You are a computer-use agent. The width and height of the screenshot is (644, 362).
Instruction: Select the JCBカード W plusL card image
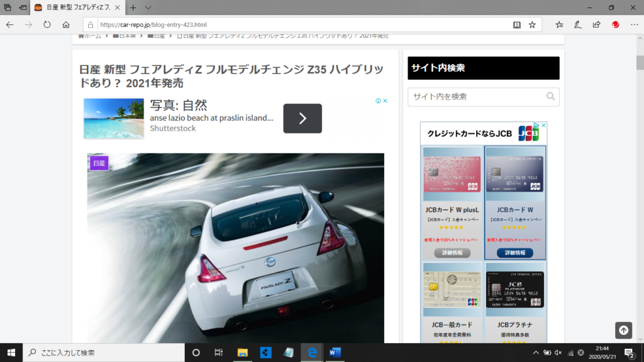452,174
